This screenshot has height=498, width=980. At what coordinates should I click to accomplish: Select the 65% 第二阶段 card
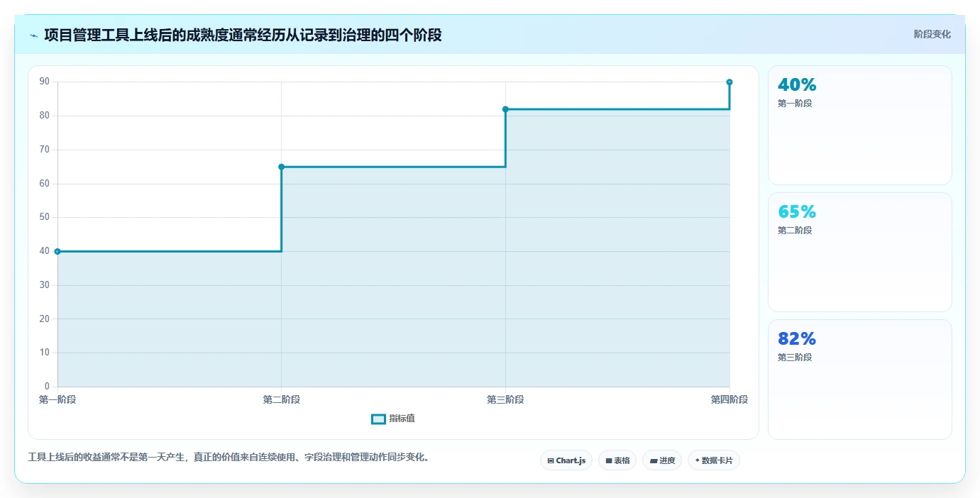[x=859, y=252]
